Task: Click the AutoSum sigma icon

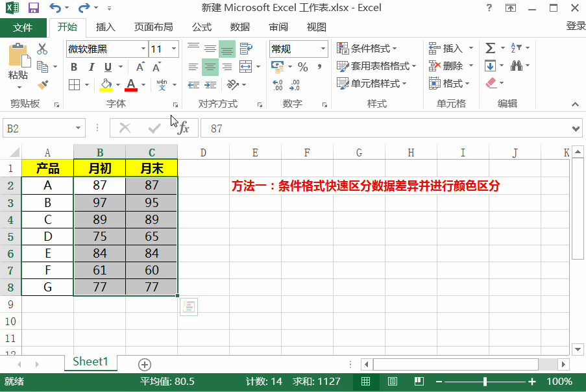Action: click(490, 48)
